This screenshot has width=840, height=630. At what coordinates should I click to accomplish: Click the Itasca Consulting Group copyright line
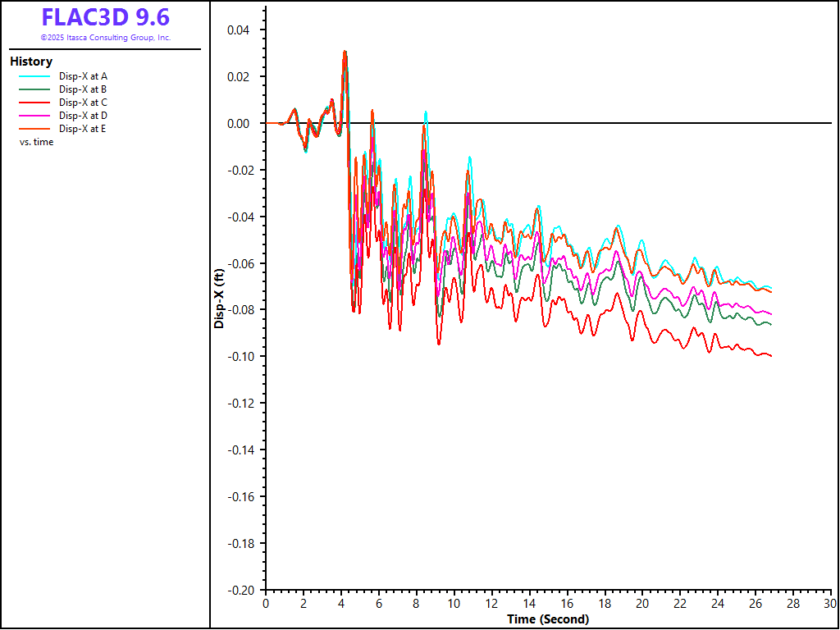(105, 38)
